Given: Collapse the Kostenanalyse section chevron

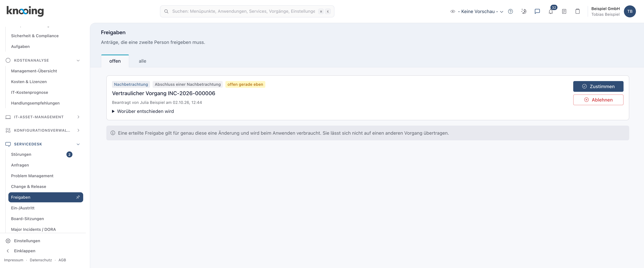Looking at the screenshot, I should pos(78,60).
